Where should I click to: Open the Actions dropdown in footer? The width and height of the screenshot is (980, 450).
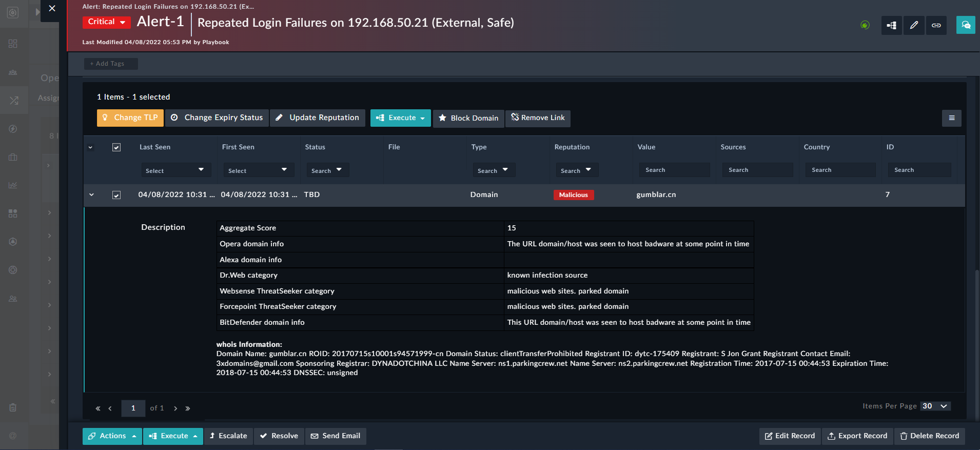pos(112,436)
